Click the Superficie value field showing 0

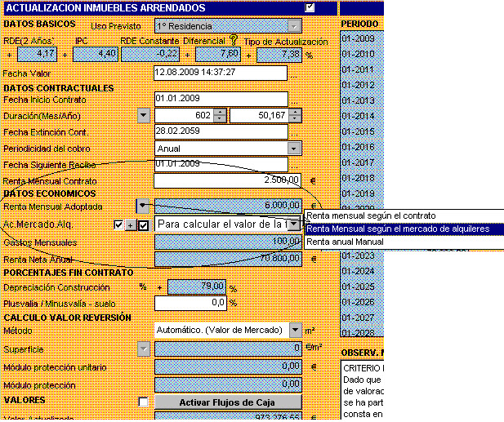point(228,349)
